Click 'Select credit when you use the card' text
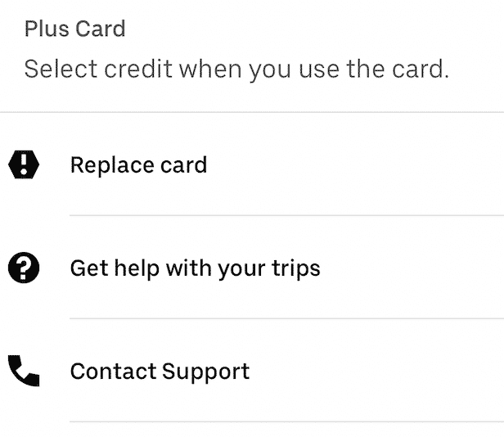504x437 pixels. tap(236, 69)
